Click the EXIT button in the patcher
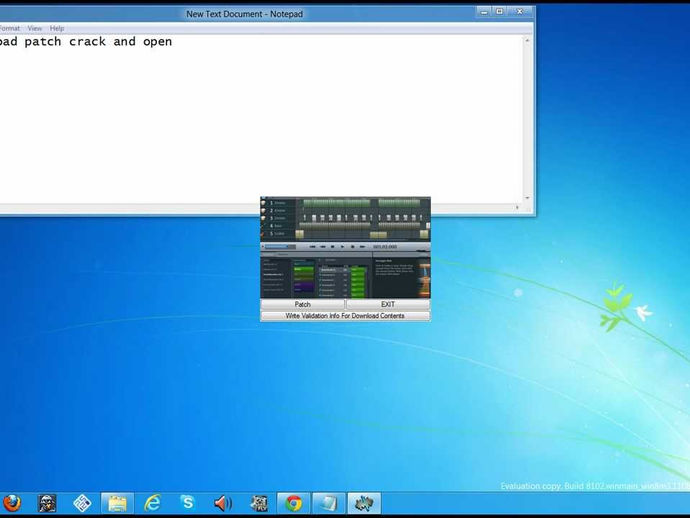The width and height of the screenshot is (690, 518). [x=388, y=305]
